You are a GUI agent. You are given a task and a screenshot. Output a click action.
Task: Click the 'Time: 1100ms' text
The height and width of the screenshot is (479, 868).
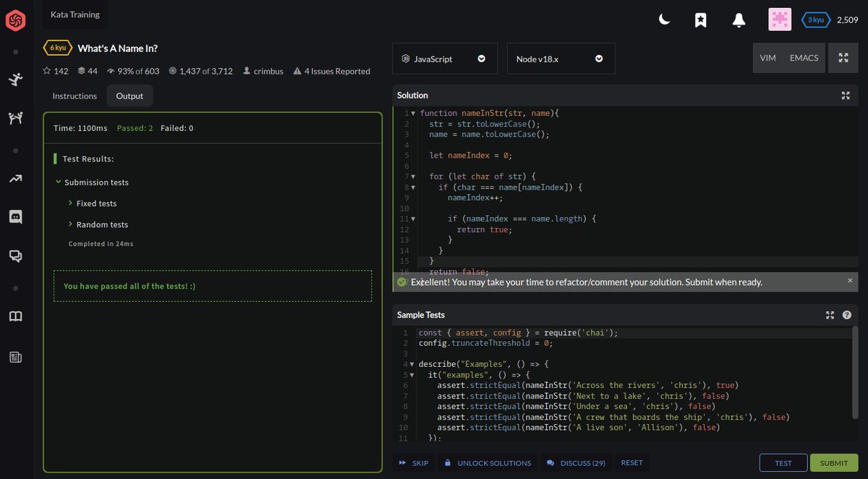coord(80,128)
